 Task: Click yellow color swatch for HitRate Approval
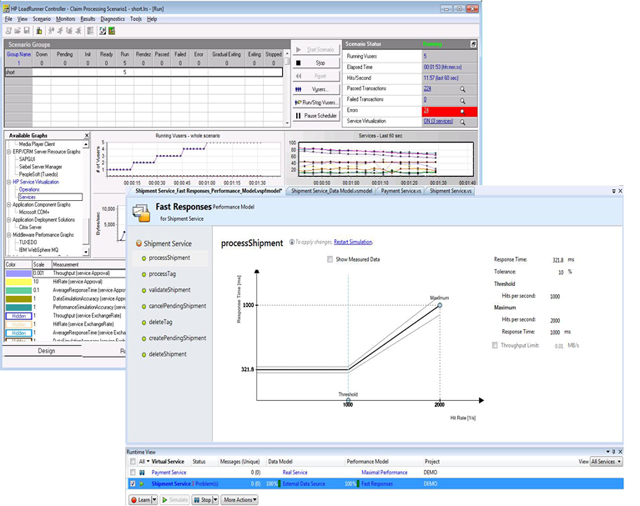(18, 282)
